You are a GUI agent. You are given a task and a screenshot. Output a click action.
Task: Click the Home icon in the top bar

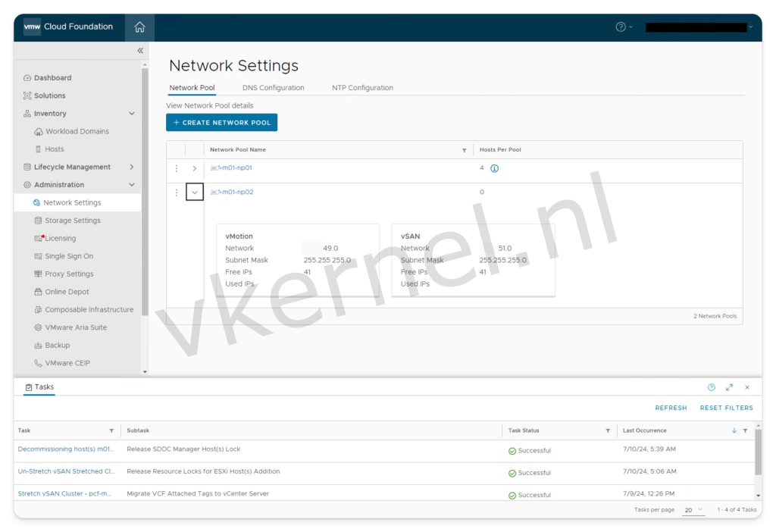pos(139,26)
